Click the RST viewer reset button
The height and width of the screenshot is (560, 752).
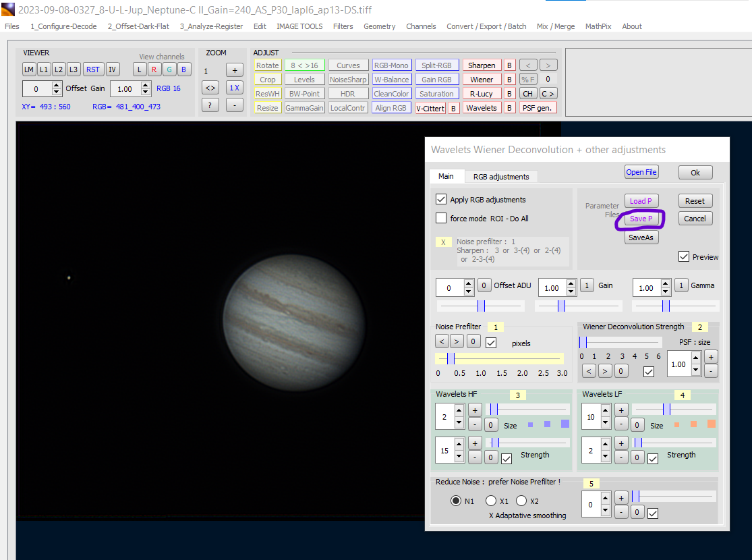click(x=93, y=69)
